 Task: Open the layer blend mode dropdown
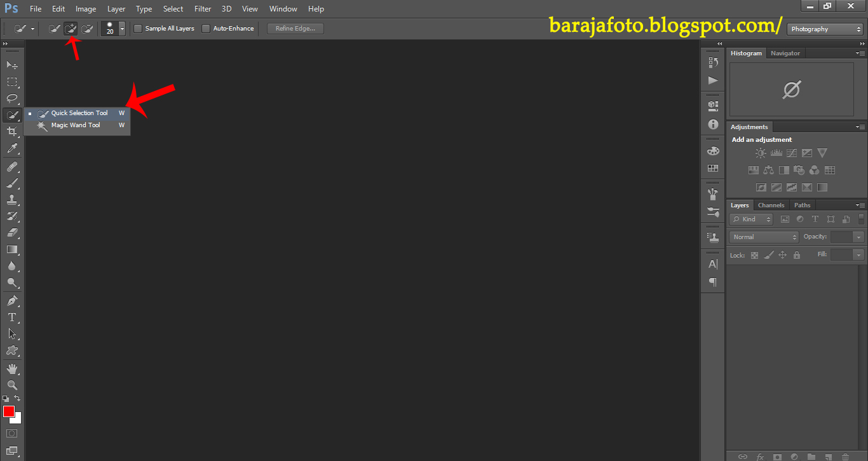[x=763, y=237]
